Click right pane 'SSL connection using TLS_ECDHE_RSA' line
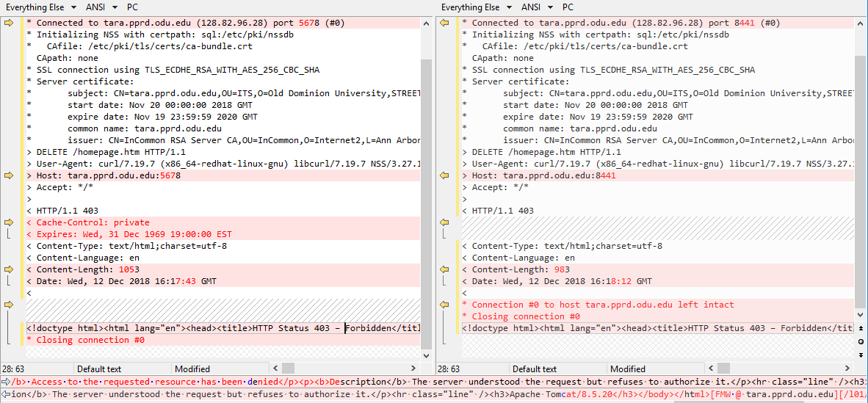 pyautogui.click(x=658, y=70)
